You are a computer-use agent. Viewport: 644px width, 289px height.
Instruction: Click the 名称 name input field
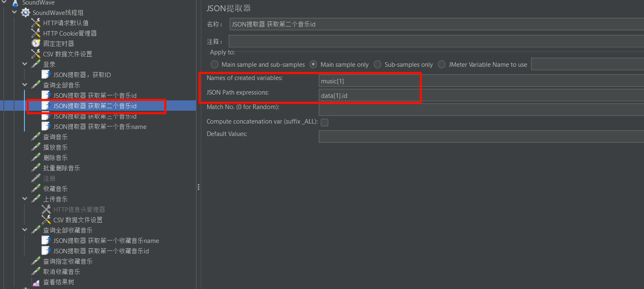pos(437,24)
